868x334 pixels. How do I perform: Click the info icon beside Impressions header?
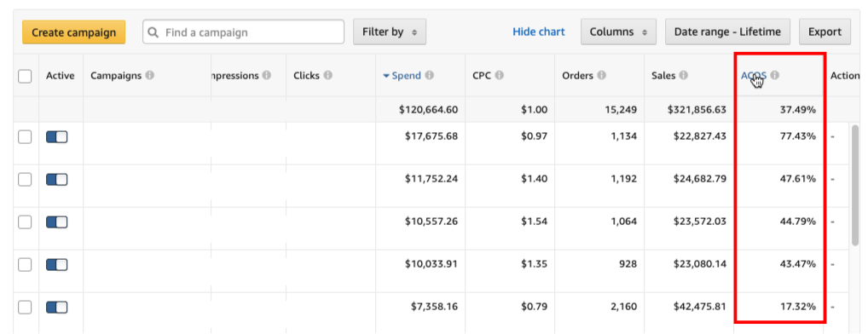[x=267, y=76]
